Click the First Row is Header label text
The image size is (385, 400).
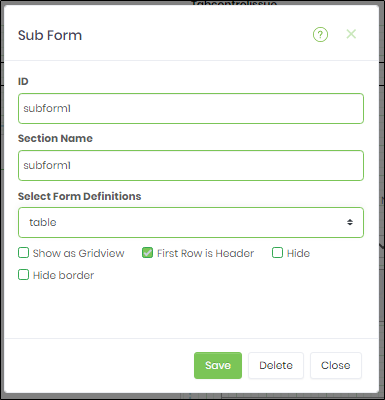point(206,253)
